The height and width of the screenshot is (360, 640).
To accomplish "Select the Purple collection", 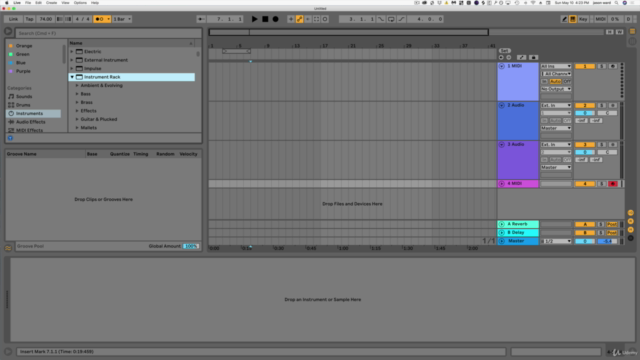I will (23, 71).
